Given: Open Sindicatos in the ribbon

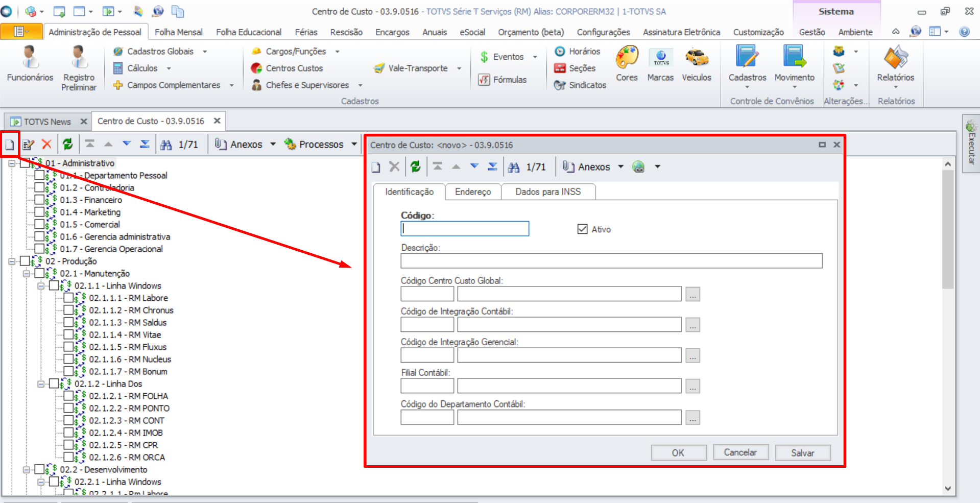Looking at the screenshot, I should pyautogui.click(x=581, y=85).
